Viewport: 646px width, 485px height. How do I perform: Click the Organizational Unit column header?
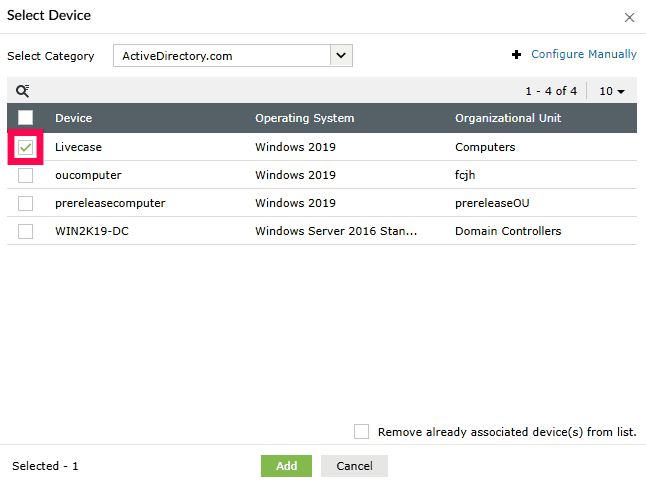[x=508, y=118]
